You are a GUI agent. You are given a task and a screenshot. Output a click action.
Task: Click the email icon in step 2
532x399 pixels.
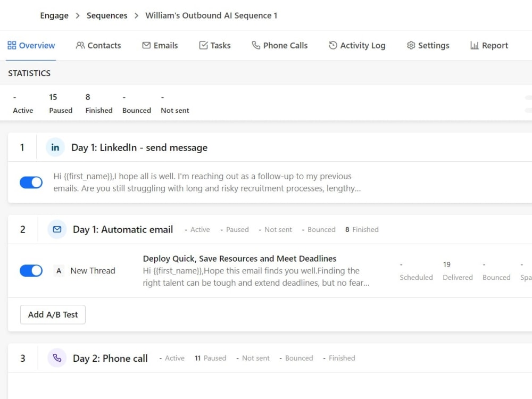[x=57, y=229]
